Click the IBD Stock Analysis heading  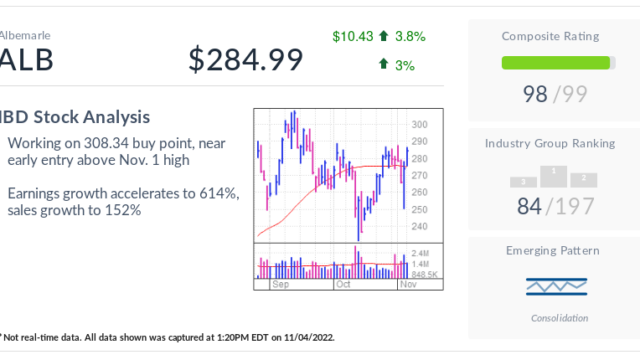click(x=75, y=117)
